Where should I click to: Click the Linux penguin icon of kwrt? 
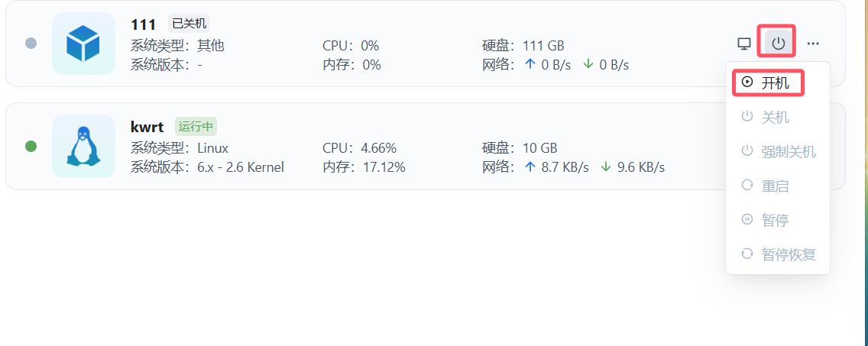83,146
